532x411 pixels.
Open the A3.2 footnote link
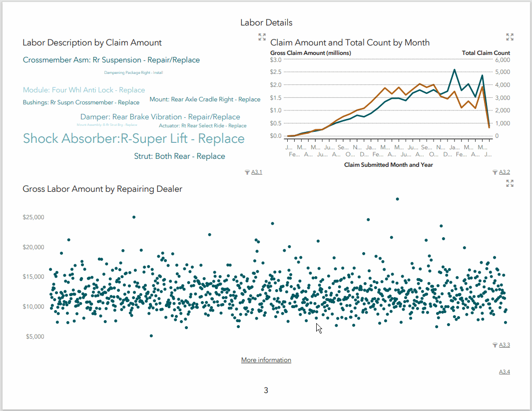(x=504, y=172)
